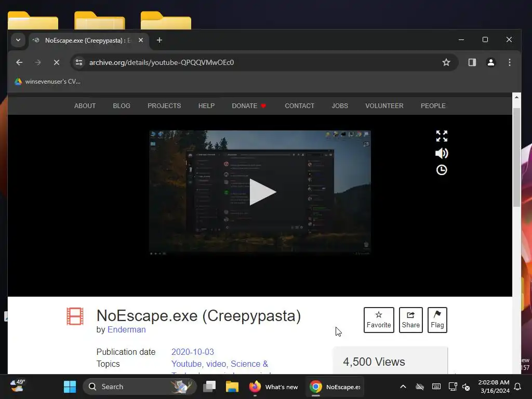Open the Share button

tap(410, 320)
